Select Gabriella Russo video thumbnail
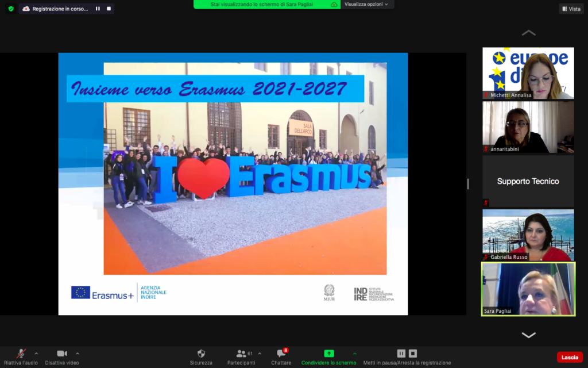The image size is (588, 368). click(528, 235)
